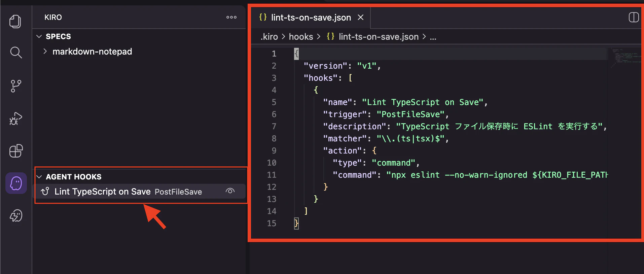Collapse the SPECS section

point(39,36)
